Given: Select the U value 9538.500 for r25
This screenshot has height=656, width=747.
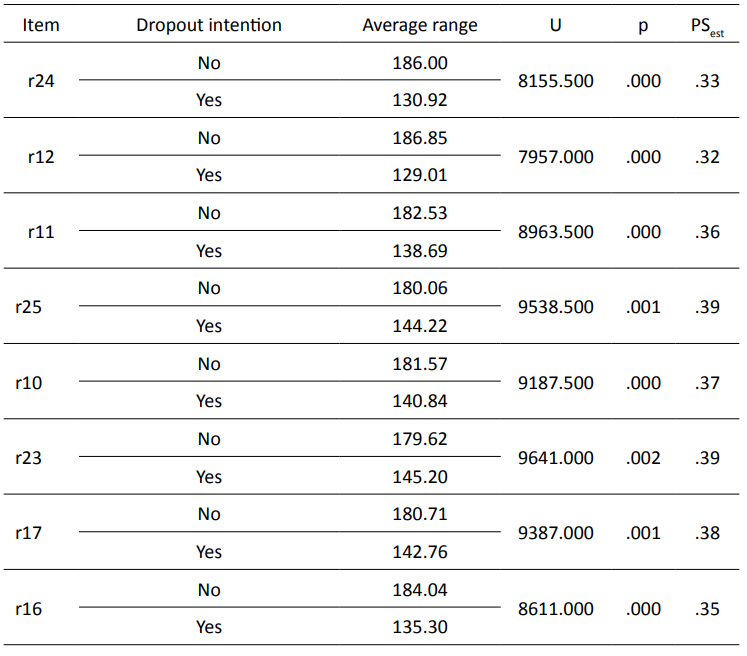Looking at the screenshot, I should (x=556, y=307).
